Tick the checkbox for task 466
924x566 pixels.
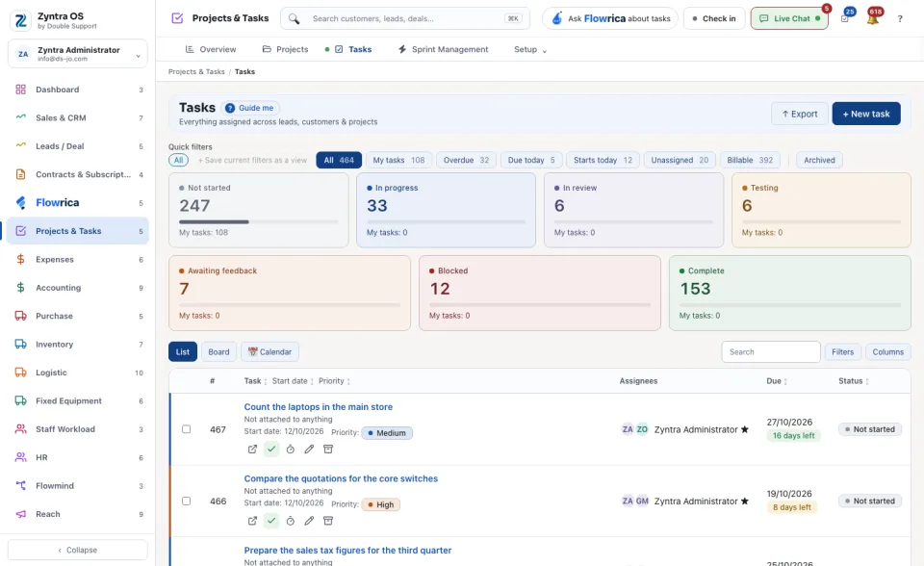(186, 502)
